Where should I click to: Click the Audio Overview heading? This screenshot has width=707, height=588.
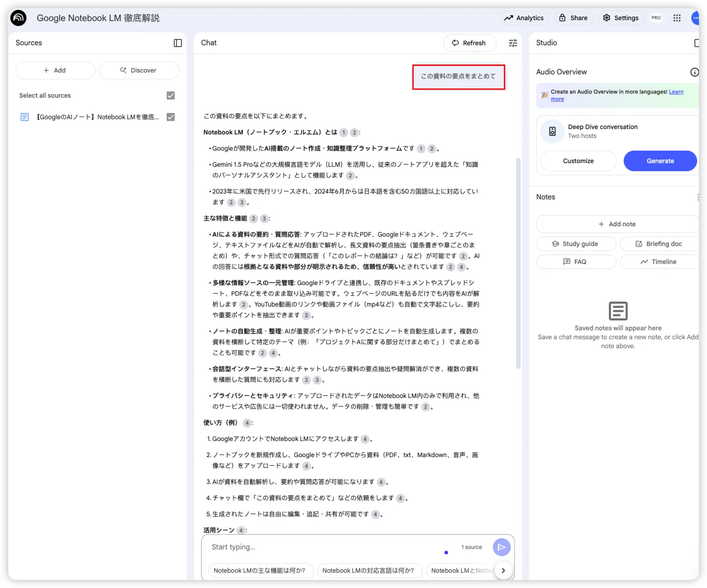click(561, 72)
